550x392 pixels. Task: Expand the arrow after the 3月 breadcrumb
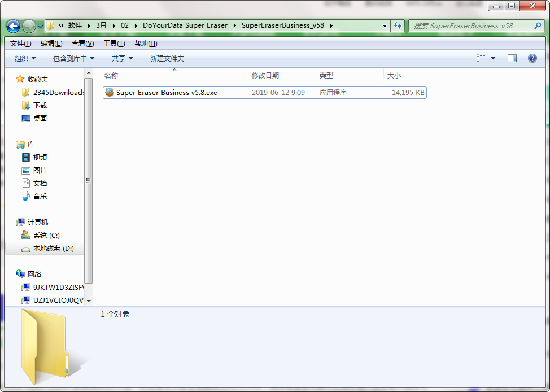[114, 25]
